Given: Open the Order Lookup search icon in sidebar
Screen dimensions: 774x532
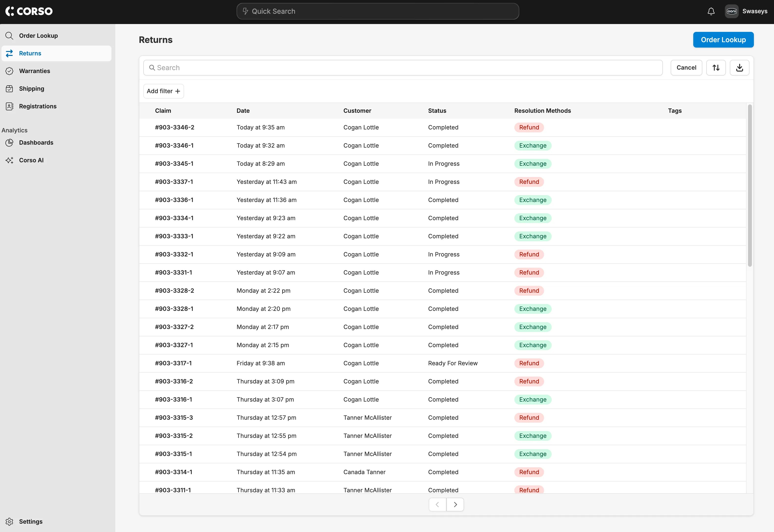Looking at the screenshot, I should click(9, 35).
